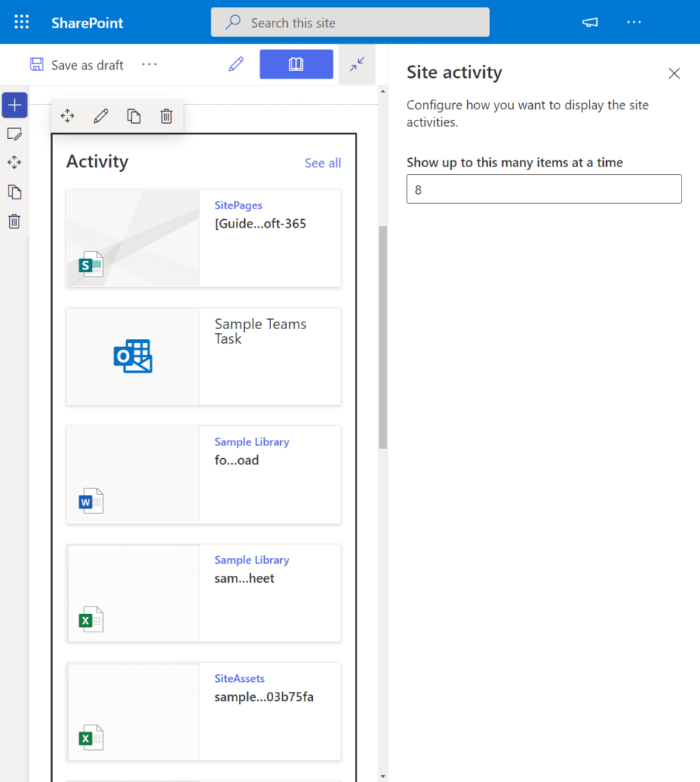This screenshot has width=700, height=782.
Task: Click the megaphone feedback icon
Action: click(x=590, y=22)
